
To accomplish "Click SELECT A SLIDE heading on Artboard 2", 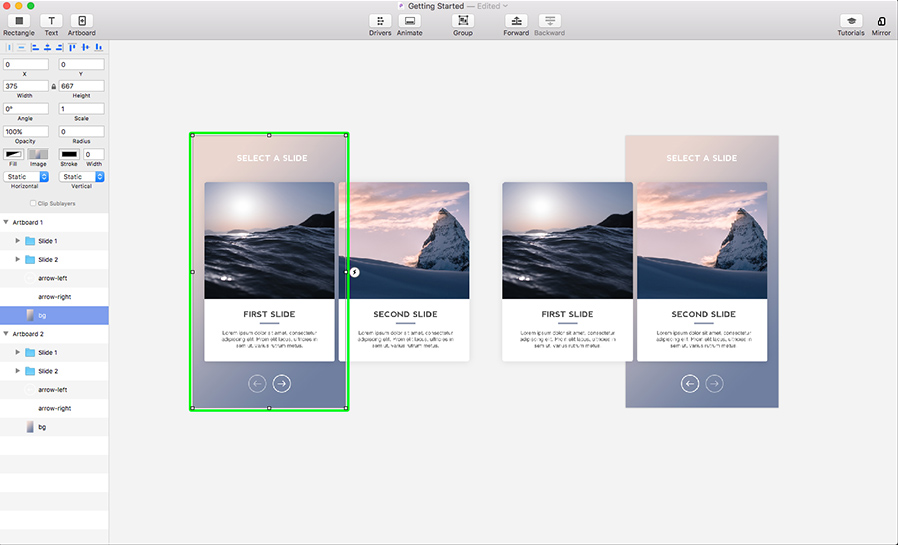I will [702, 158].
